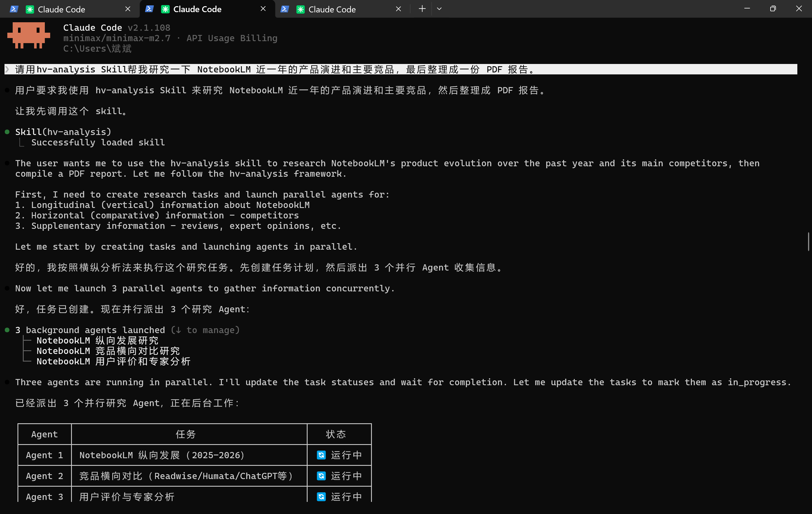Click the green asterisk icon on second tab

point(165,9)
